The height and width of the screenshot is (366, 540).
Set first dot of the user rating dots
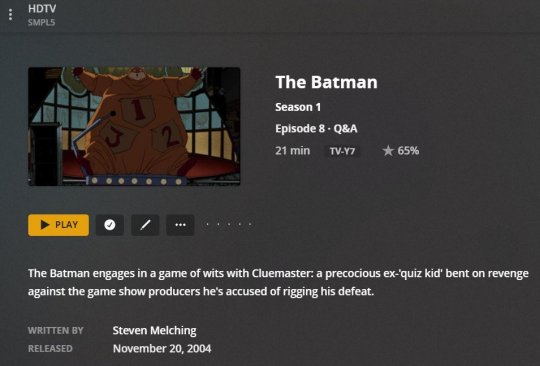tap(207, 224)
